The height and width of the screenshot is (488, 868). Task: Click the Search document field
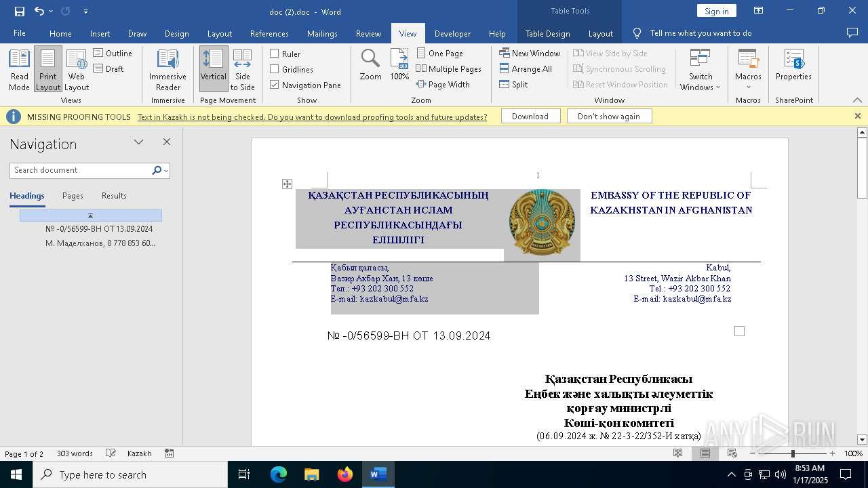(81, 170)
